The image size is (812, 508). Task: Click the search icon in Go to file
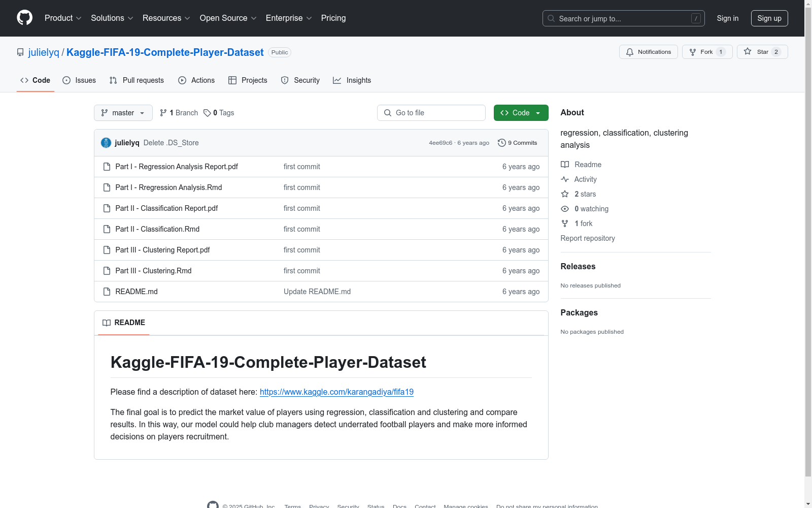click(x=388, y=113)
